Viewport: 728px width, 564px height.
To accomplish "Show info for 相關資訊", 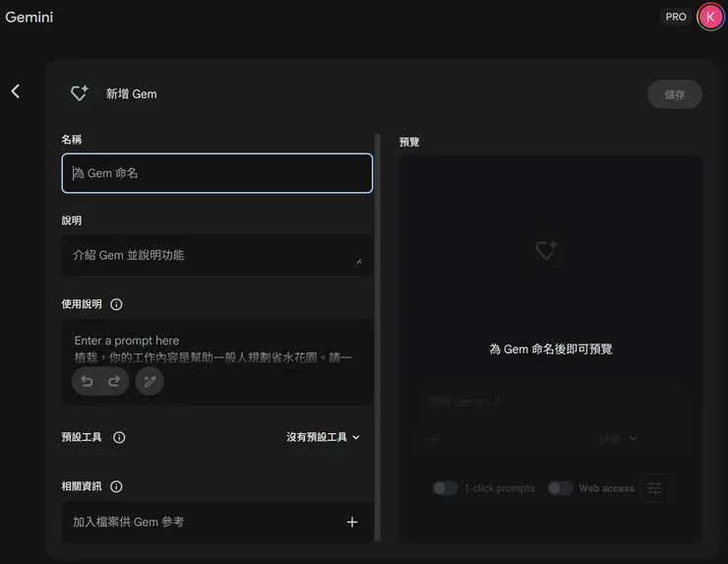I will (x=116, y=486).
